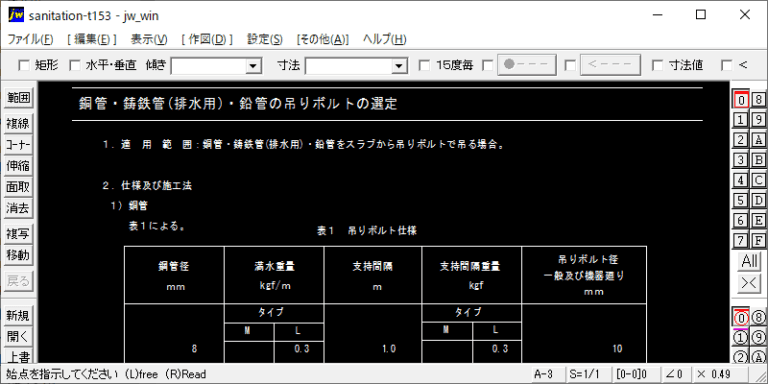Toggle the 水平・垂直 checkbox

click(74, 65)
